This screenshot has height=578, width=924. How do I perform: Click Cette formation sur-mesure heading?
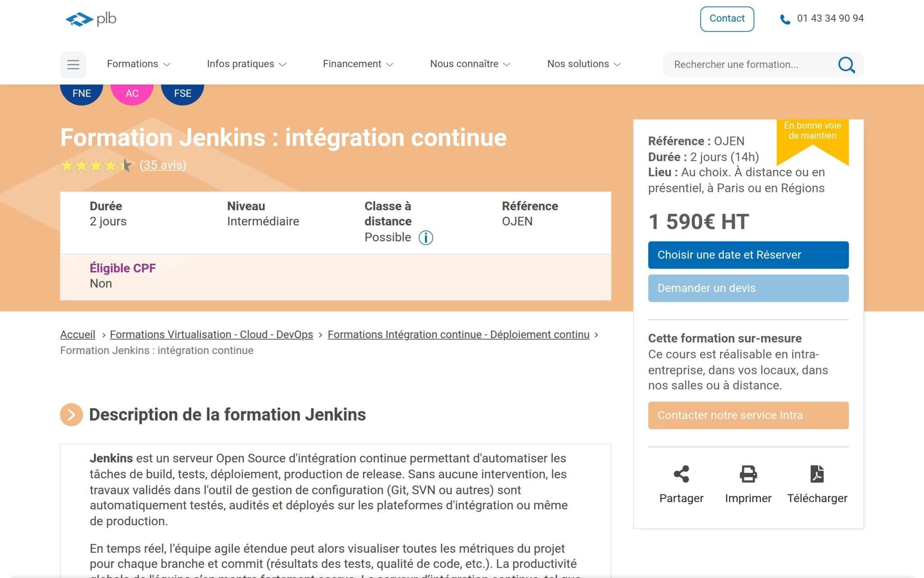(725, 339)
